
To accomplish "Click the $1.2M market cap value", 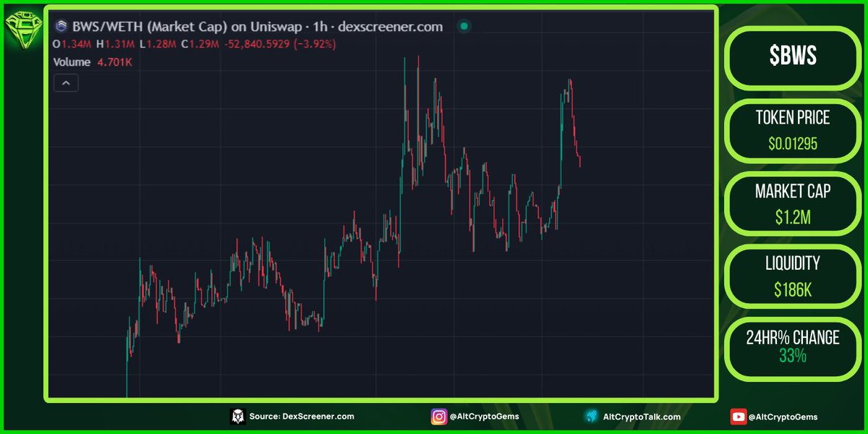I will 793,217.
